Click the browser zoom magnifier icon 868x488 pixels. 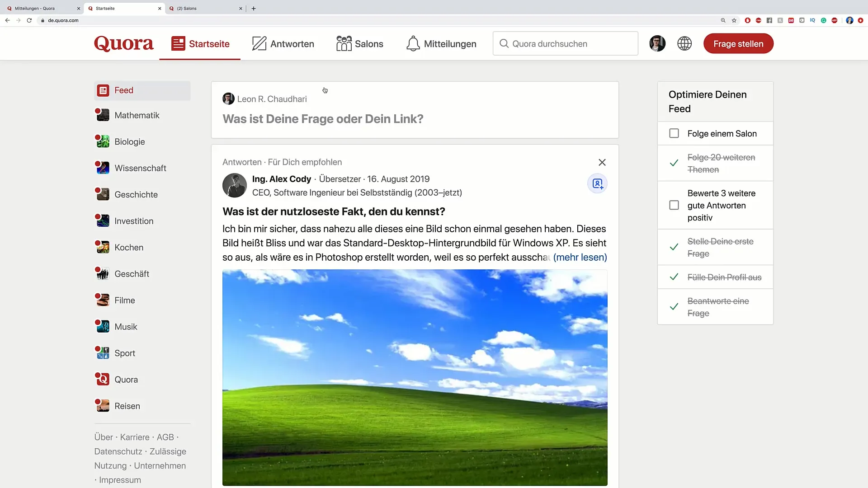(x=723, y=20)
